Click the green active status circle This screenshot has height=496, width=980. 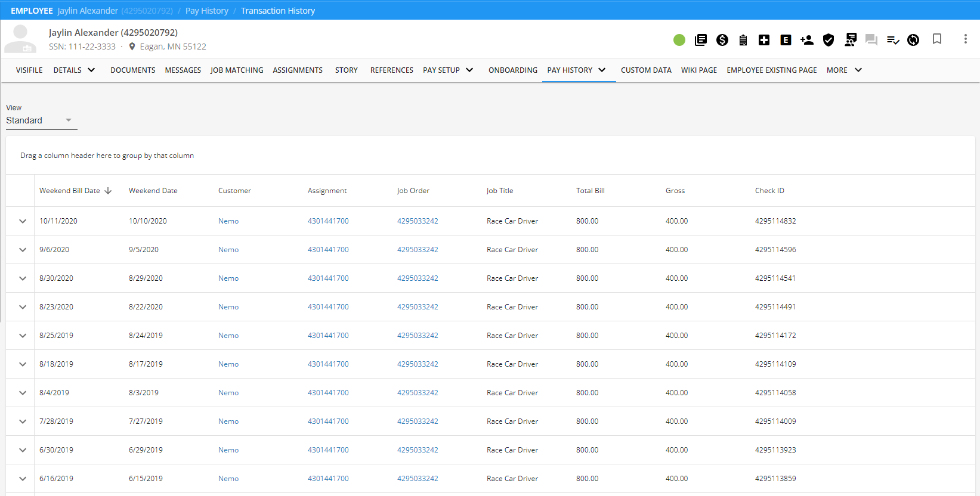click(x=679, y=40)
